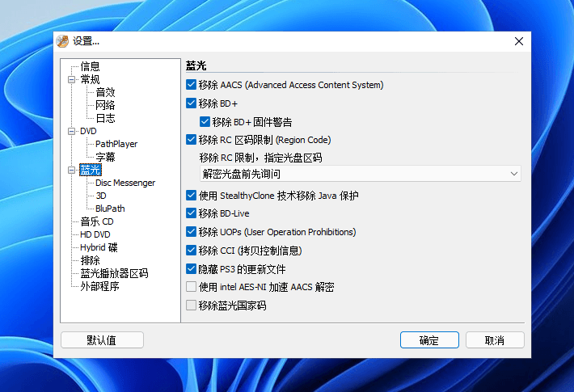Cancel with 取消 button
Viewport: 574px width, 392px height.
pyautogui.click(x=495, y=340)
